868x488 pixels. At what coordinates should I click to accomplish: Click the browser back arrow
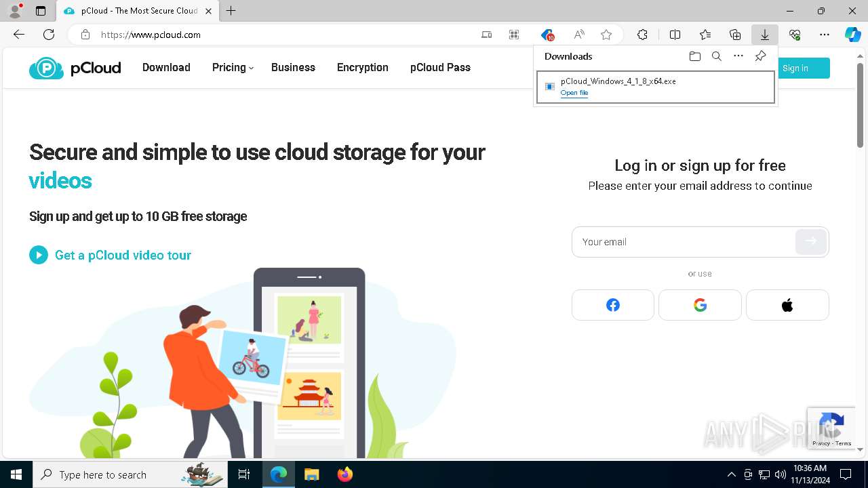[x=19, y=35]
